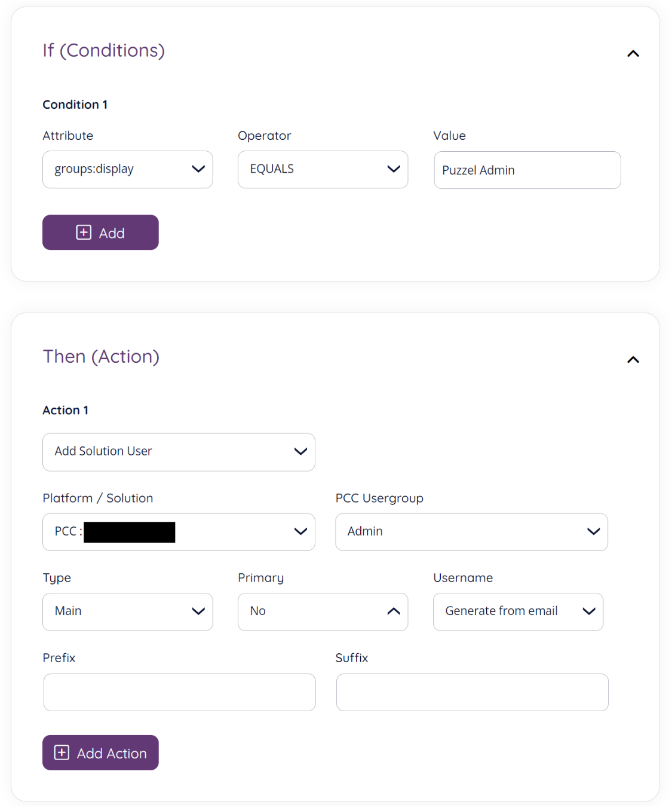Screen dimensions: 672x811
Task: Collapse the Then (Action) section
Action: click(633, 359)
